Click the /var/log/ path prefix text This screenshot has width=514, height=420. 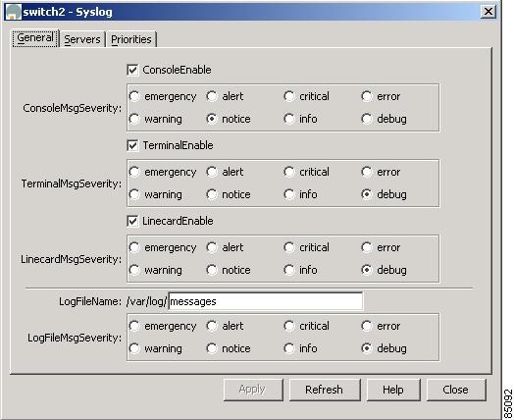[x=147, y=301]
